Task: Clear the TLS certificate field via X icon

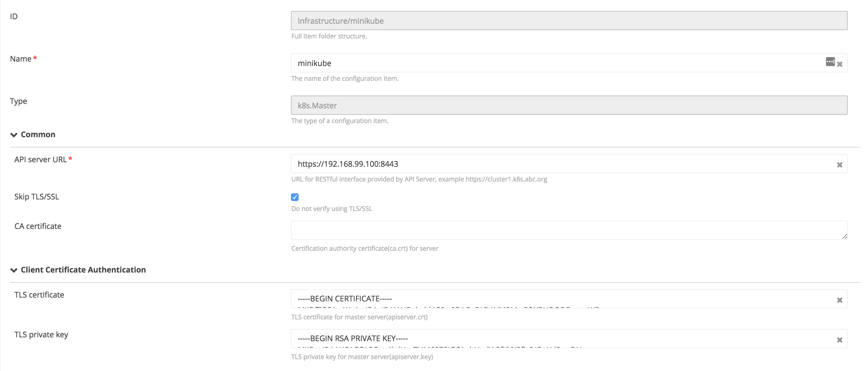Action: click(840, 300)
